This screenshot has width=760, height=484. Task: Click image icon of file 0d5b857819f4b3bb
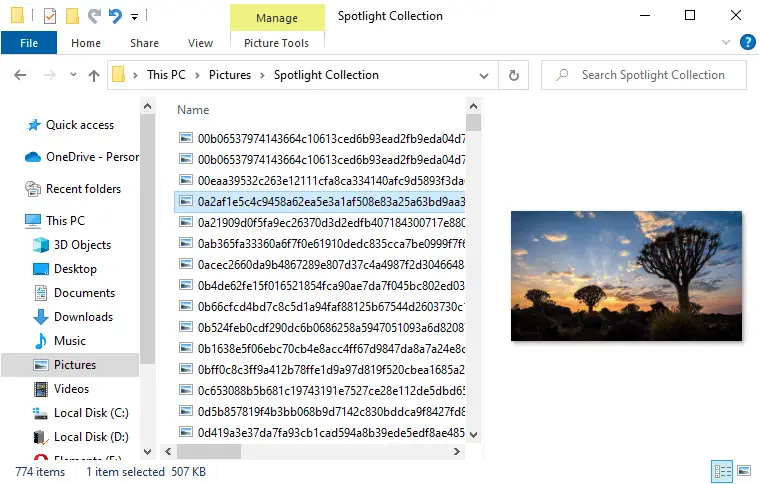click(186, 411)
